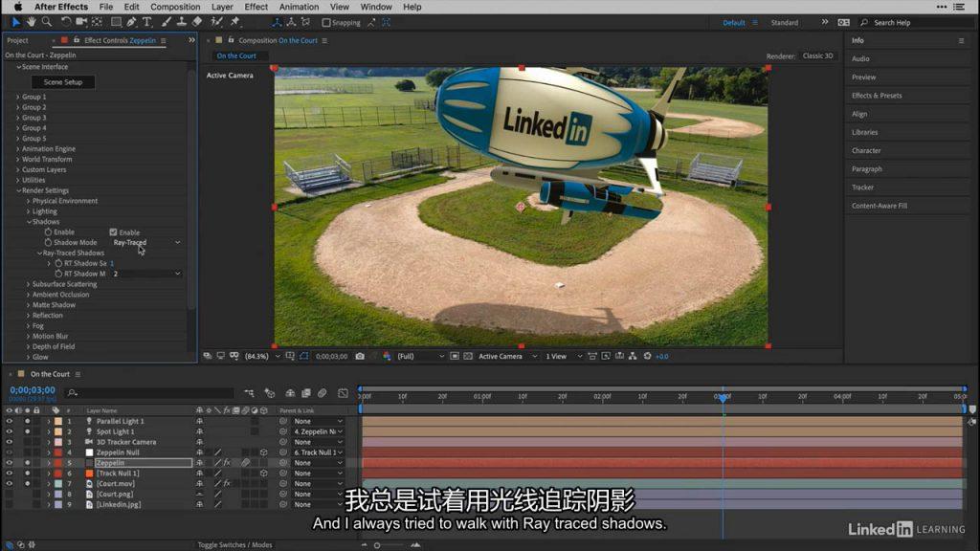Screen dimensions: 980x551
Task: Open the Content-Aware Fill panel
Action: pos(879,206)
